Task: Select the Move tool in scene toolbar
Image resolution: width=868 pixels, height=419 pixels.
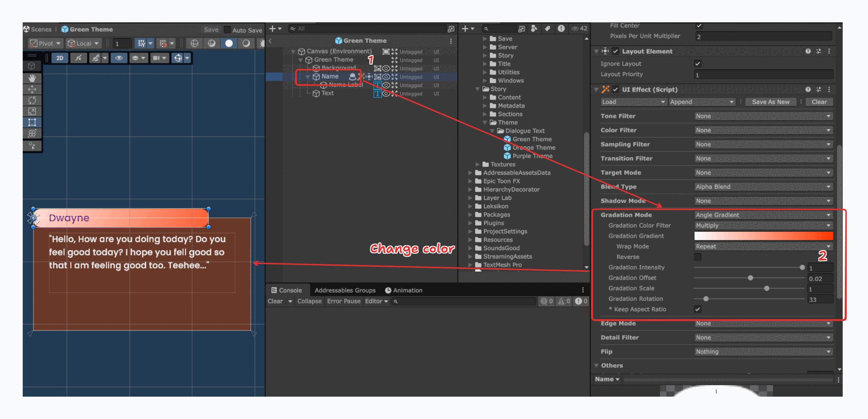Action: (32, 89)
